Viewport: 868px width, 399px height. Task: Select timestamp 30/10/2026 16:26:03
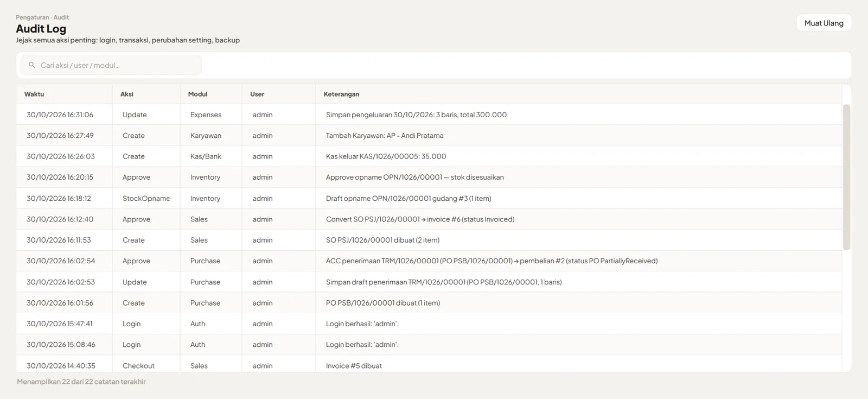(x=60, y=156)
